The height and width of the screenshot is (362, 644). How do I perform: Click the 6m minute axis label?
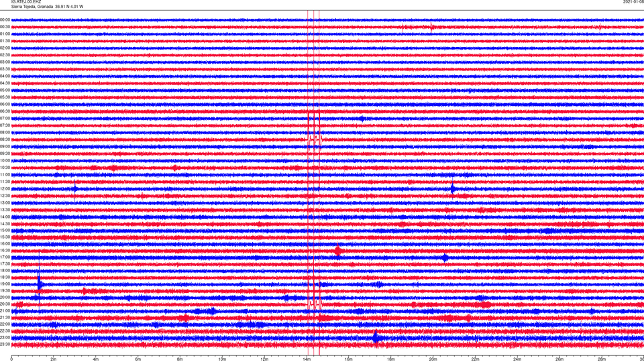click(x=138, y=359)
